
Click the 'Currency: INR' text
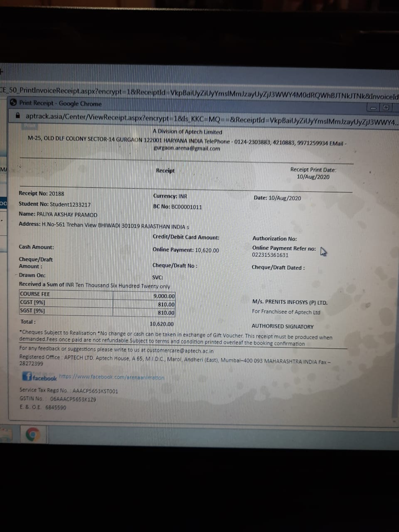(x=170, y=196)
